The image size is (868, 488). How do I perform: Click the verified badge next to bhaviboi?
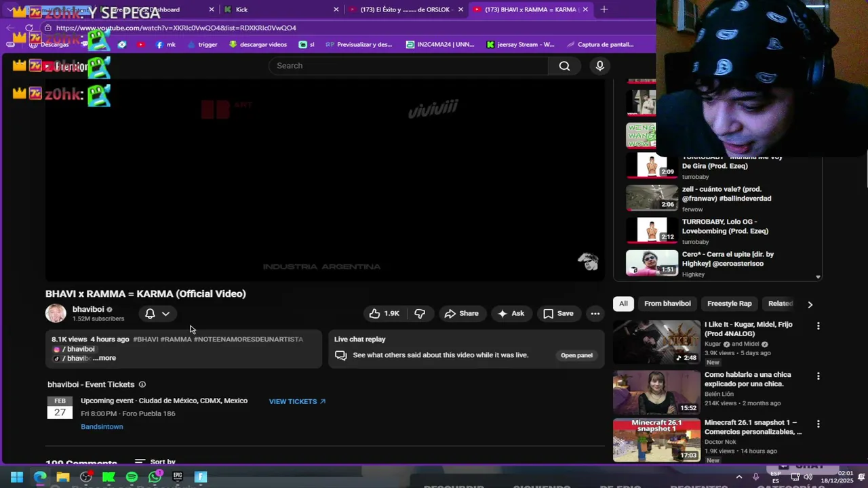[x=109, y=310]
